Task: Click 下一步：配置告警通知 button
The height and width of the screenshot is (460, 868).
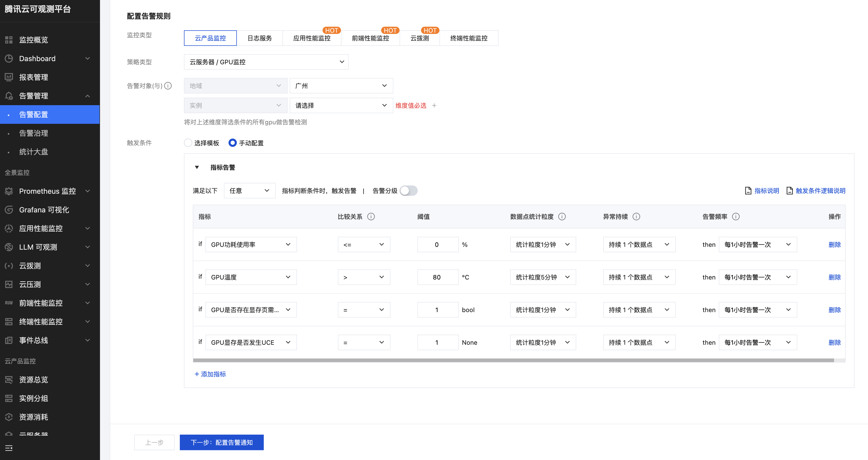Action: click(x=221, y=442)
